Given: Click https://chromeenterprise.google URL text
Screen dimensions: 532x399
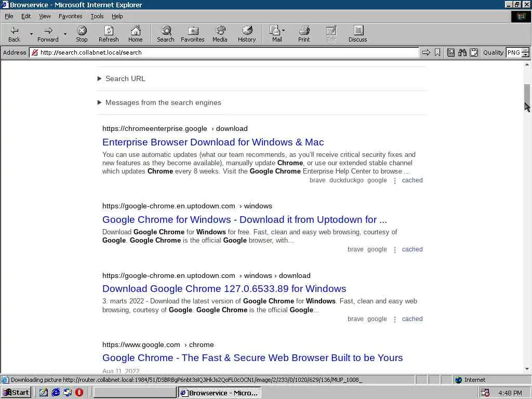Looking at the screenshot, I should tap(154, 129).
